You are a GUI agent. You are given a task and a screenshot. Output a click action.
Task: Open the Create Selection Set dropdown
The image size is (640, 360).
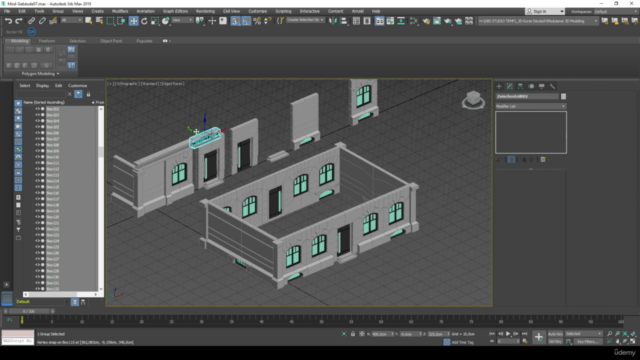click(x=305, y=20)
